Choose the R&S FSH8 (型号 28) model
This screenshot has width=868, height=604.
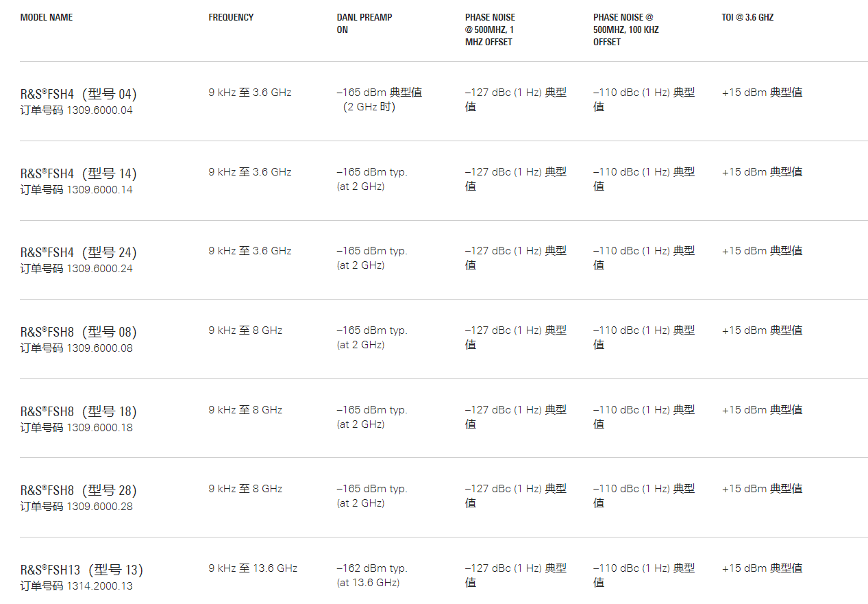(78, 490)
